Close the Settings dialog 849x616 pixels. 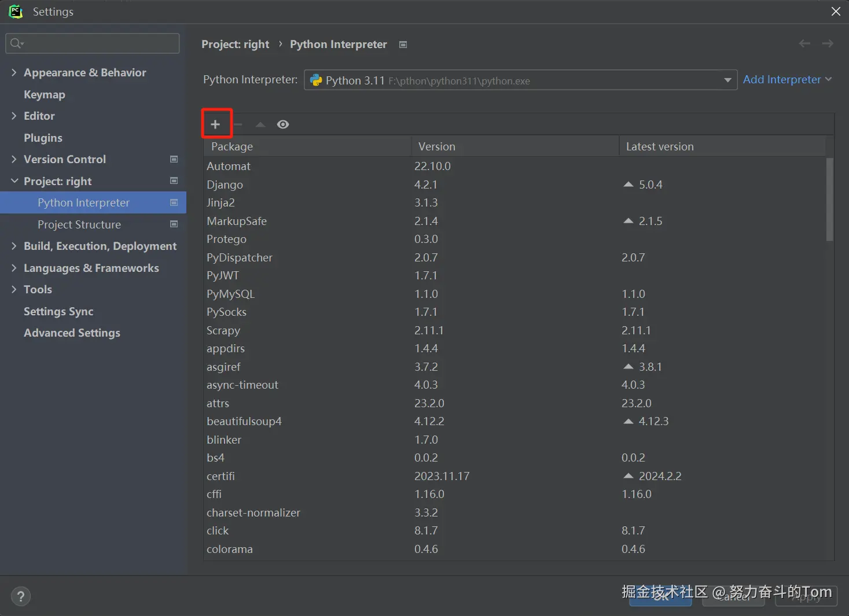pyautogui.click(x=836, y=12)
